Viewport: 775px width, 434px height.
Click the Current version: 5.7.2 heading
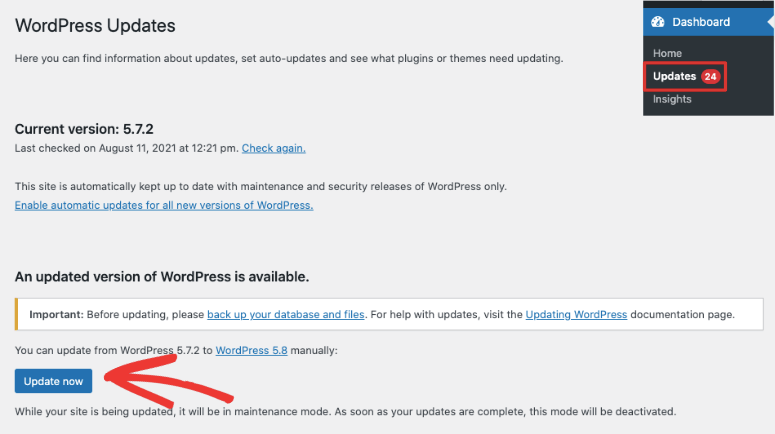(84, 129)
